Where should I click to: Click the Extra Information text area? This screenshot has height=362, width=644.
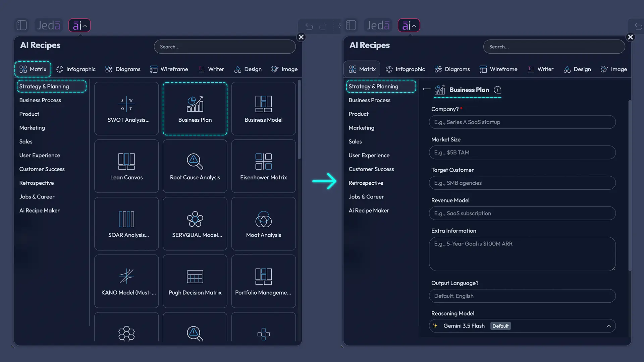(522, 254)
